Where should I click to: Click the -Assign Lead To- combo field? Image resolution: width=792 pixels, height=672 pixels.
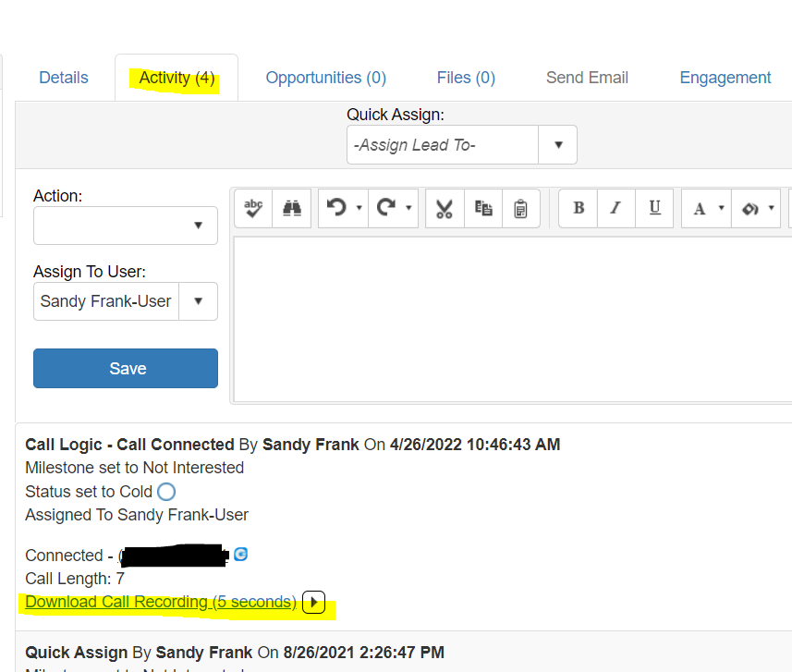coord(443,145)
